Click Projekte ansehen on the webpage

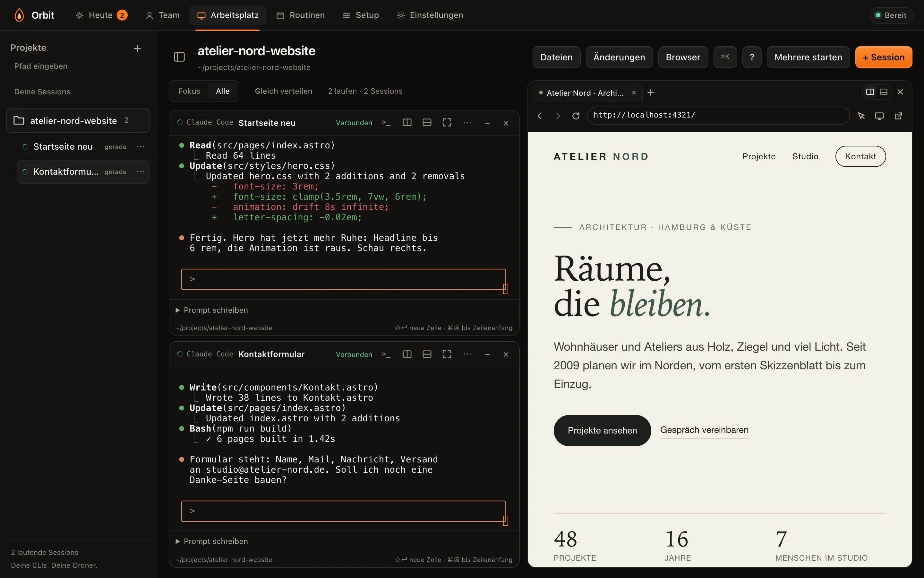tap(602, 430)
